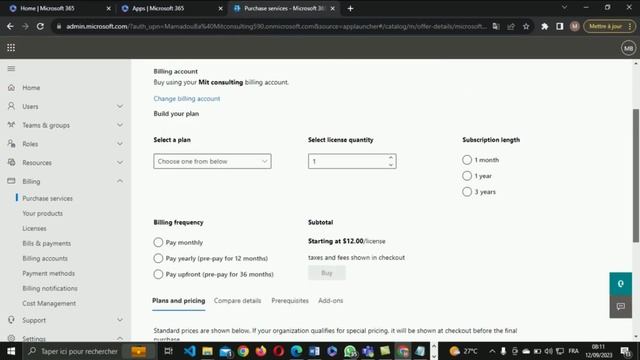This screenshot has height=360, width=640.
Task: Click the Buy button
Action: 327,273
